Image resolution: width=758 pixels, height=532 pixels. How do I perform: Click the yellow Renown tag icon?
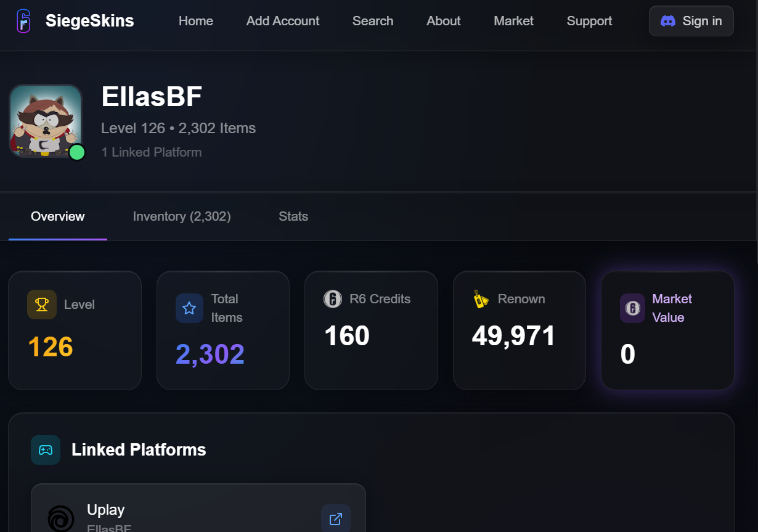click(481, 299)
